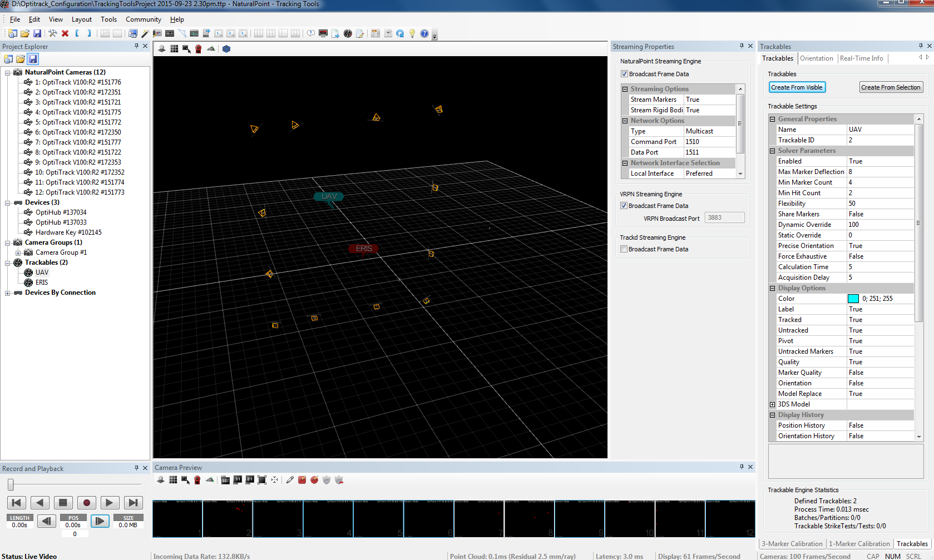Screen dimensions: 934x560
Task: Click the 50% zoom icon in Camera Preview
Action: pyautogui.click(x=225, y=480)
